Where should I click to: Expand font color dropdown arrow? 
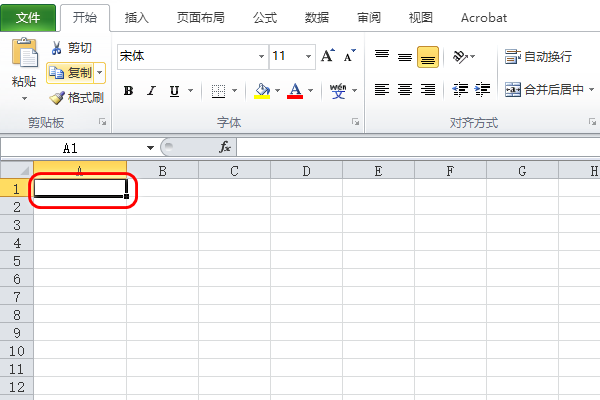tap(311, 91)
